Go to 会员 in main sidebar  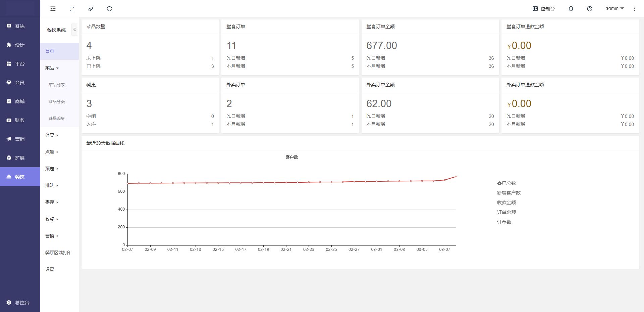point(20,83)
